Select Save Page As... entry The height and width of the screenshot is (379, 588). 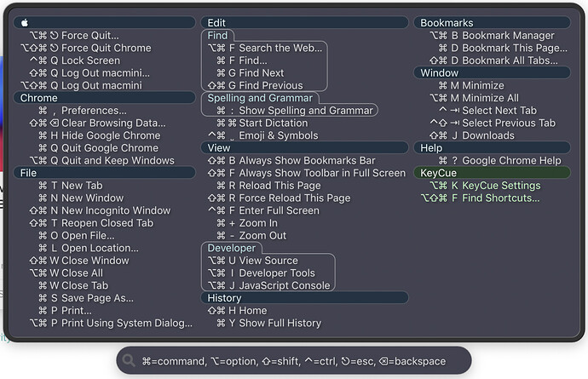click(x=86, y=297)
